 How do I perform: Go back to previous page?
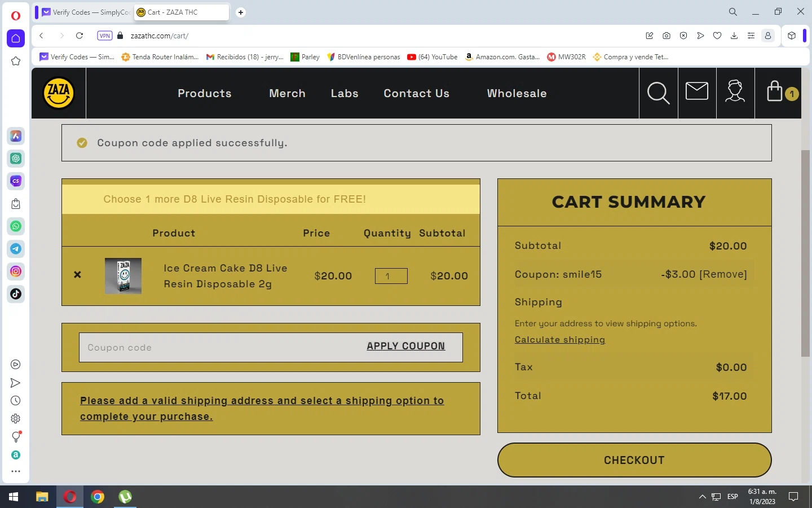[41, 36]
